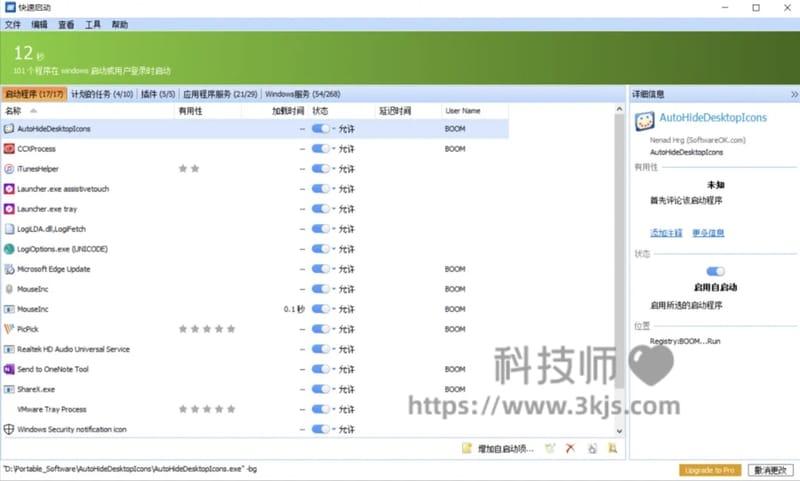Viewport: 800px width, 481px height.
Task: Click the 更多信息 link
Action: click(708, 233)
